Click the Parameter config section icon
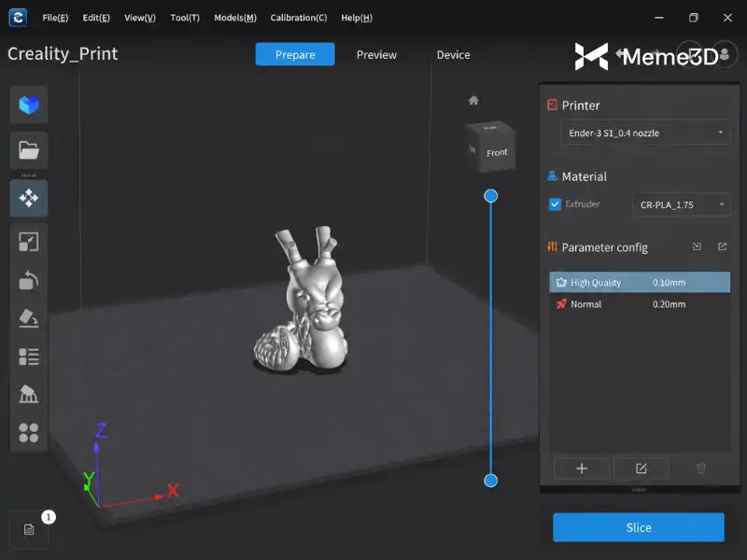The image size is (747, 560). point(552,246)
